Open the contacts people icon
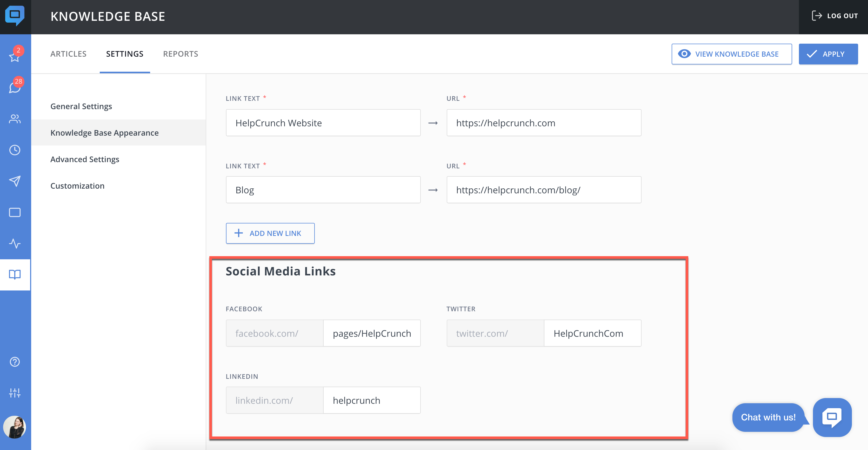Viewport: 868px width, 450px height. (x=15, y=119)
